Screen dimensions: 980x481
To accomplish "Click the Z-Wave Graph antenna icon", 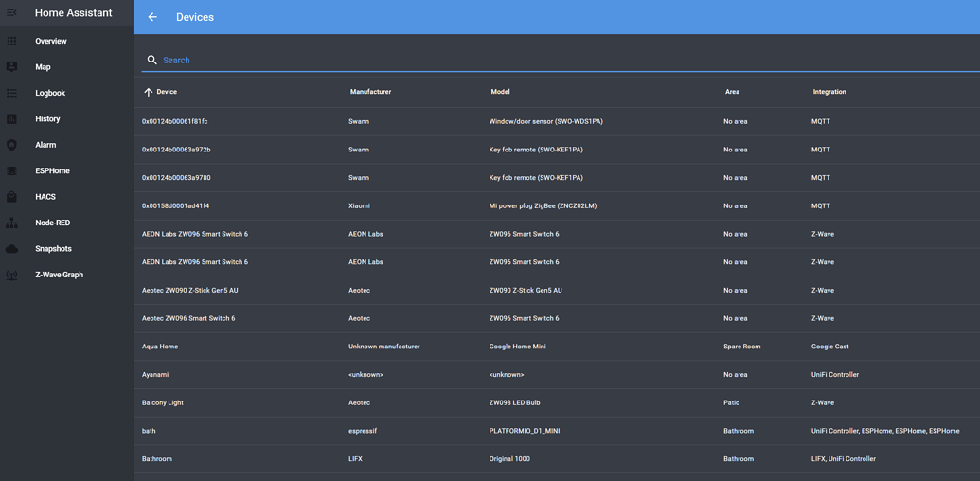I will [x=11, y=275].
